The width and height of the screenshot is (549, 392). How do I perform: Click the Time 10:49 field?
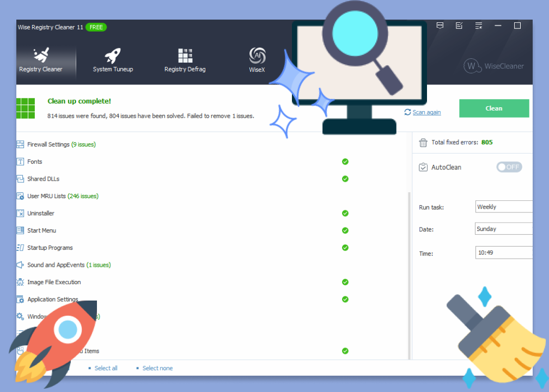[504, 253]
